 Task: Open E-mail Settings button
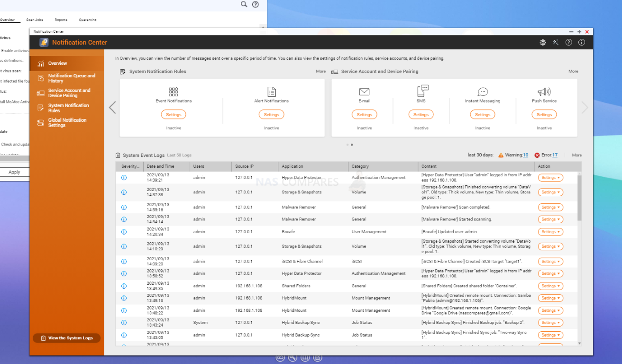(x=364, y=115)
